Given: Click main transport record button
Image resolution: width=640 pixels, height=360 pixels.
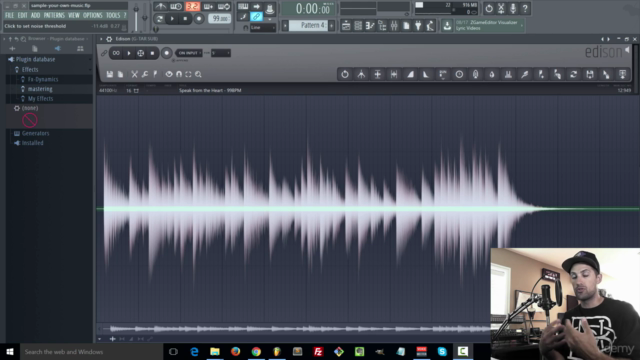Looking at the screenshot, I should [x=199, y=19].
